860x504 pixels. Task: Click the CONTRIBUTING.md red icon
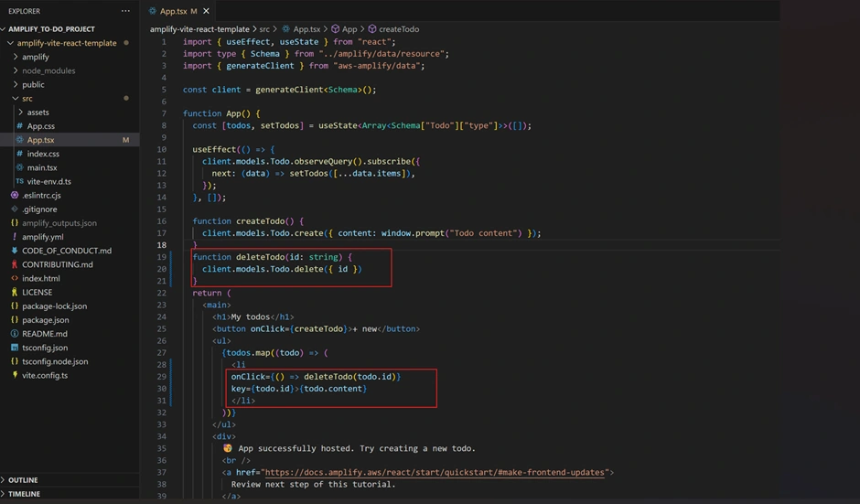15,264
